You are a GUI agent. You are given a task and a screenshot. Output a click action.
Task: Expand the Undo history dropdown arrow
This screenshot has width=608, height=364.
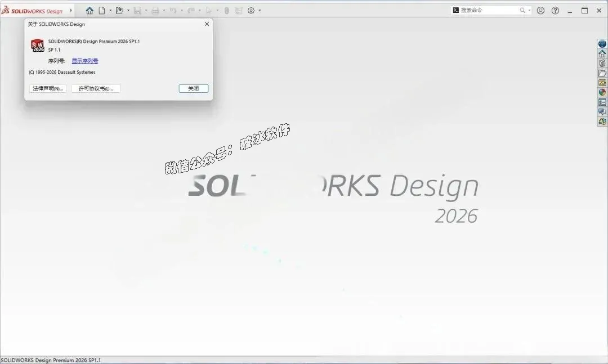click(x=182, y=11)
